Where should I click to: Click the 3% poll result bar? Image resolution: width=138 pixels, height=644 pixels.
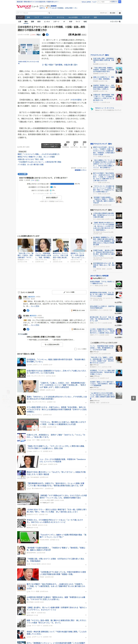click(51, 190)
